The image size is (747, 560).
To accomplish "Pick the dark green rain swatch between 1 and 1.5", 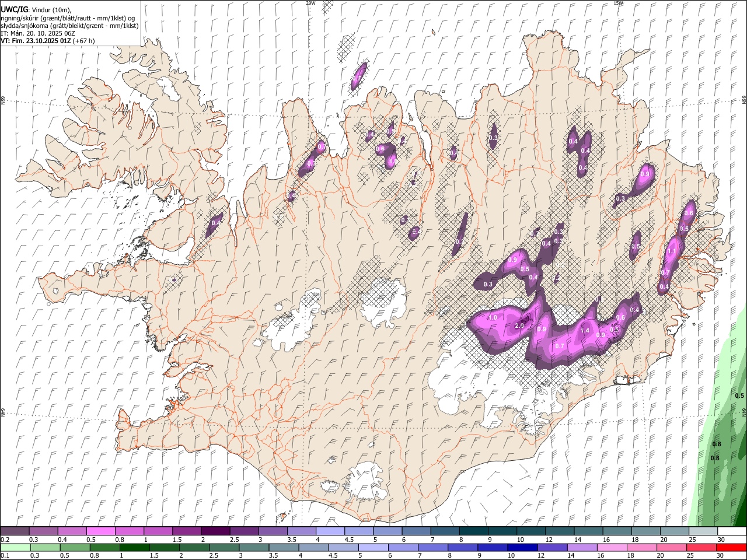I will coord(136,548).
